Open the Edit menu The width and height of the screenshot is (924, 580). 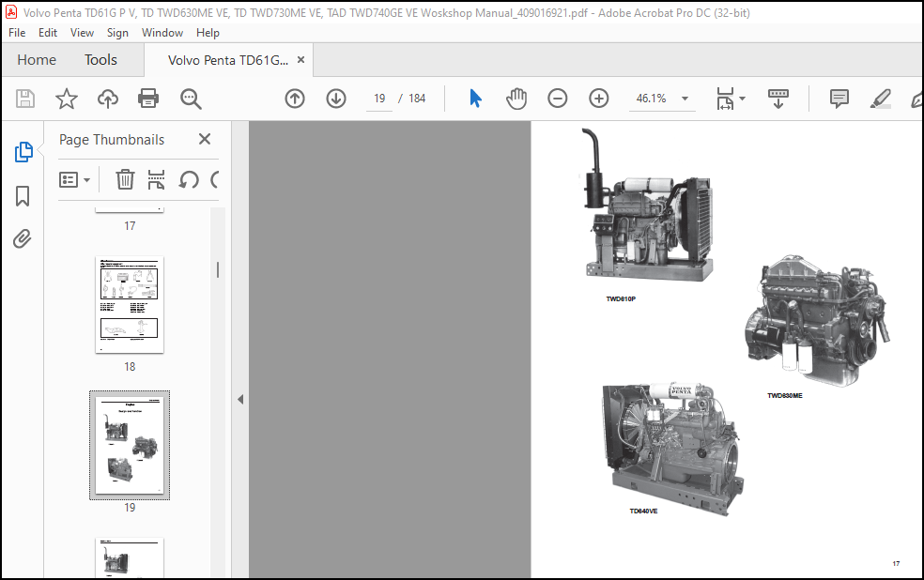(48, 33)
